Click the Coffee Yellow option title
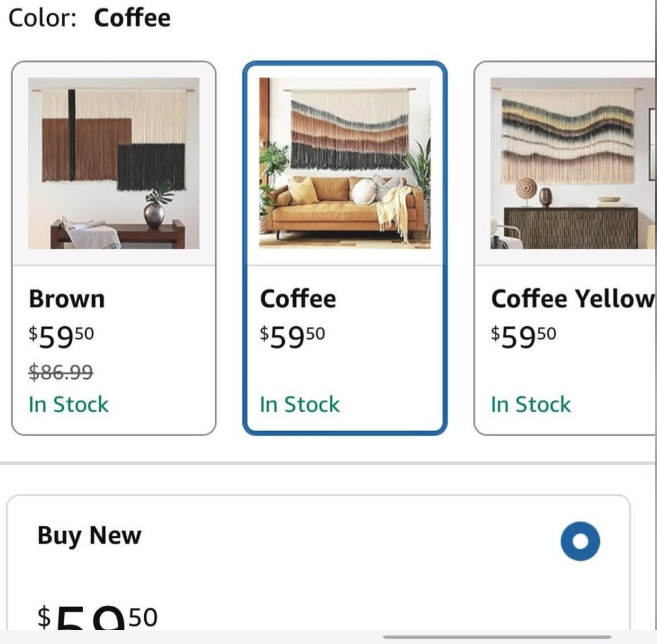 click(x=573, y=299)
